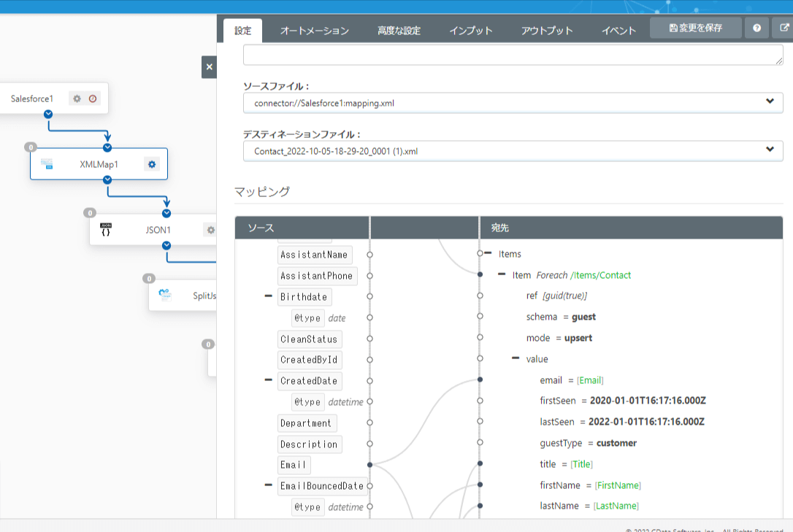
Task: Select lastName = [LastName] mapping row
Action: pos(589,506)
